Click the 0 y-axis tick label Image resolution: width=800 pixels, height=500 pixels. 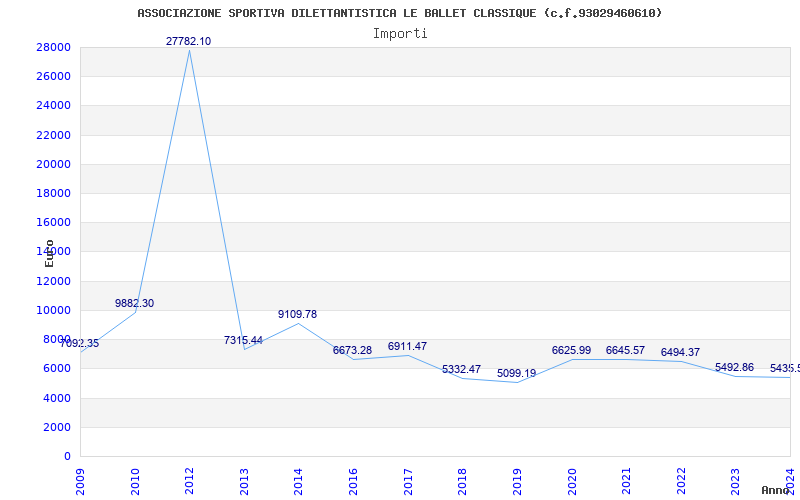[67, 456]
